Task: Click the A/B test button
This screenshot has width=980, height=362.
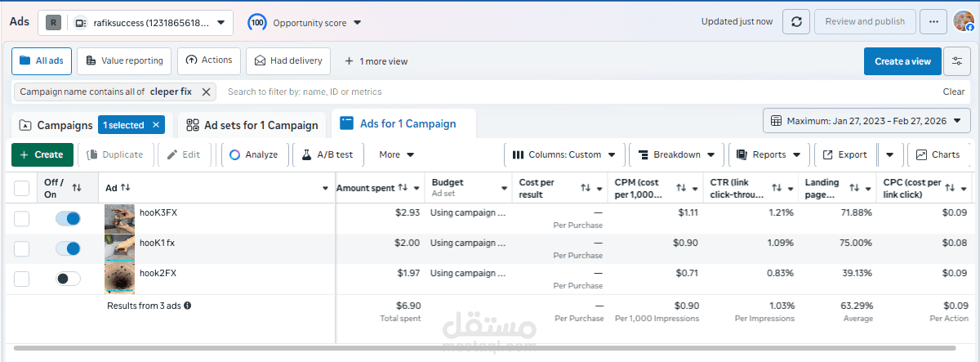Action: tap(327, 154)
